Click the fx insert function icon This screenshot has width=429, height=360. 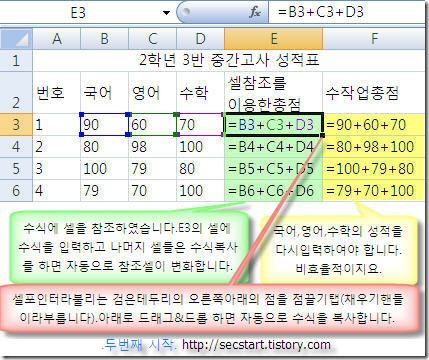(x=255, y=12)
